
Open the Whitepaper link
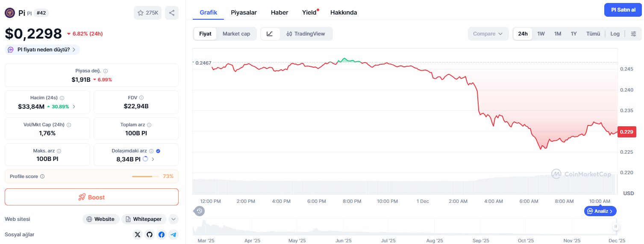coord(144,219)
